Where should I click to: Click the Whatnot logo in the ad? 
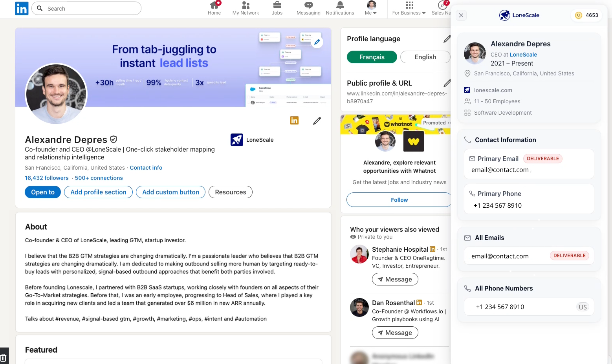[x=414, y=141]
